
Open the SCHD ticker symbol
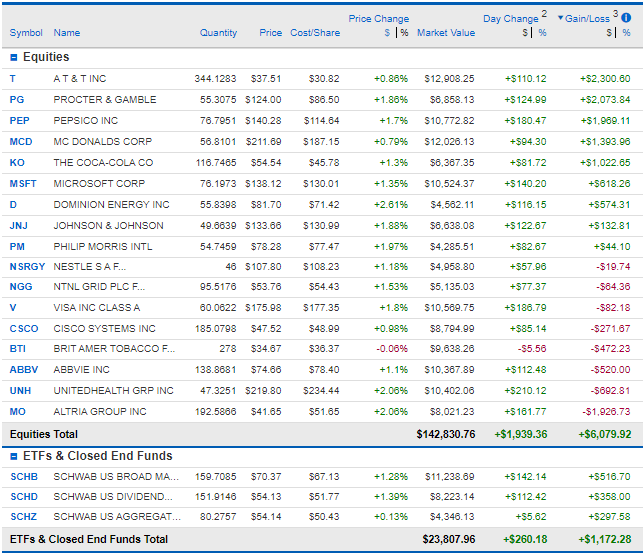(24, 497)
